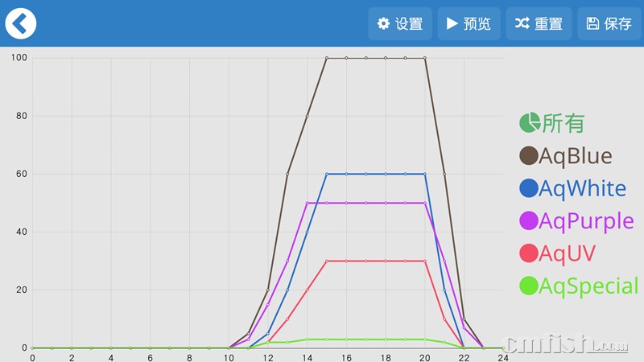Click the AqBlue brown color dot
The image size is (644, 362).
pos(529,156)
